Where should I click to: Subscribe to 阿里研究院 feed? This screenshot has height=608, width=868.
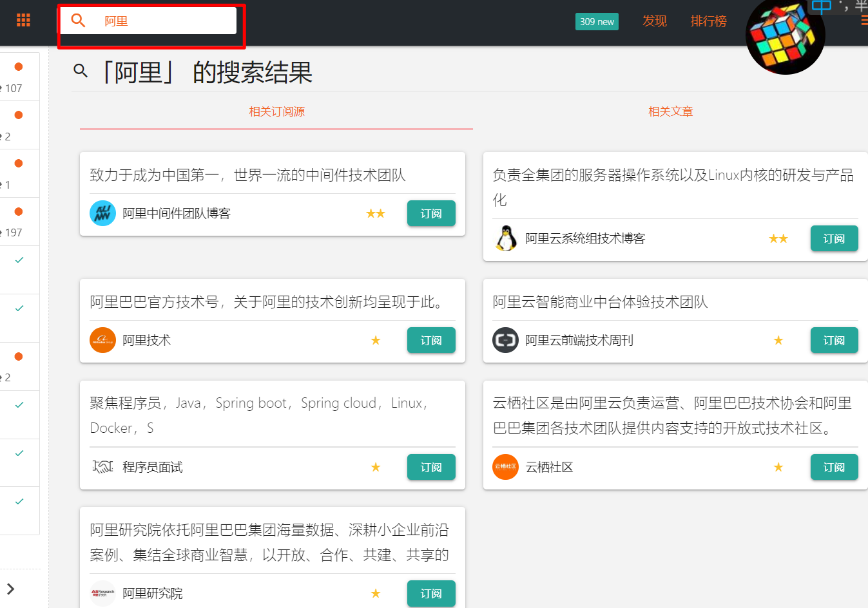[x=431, y=593]
